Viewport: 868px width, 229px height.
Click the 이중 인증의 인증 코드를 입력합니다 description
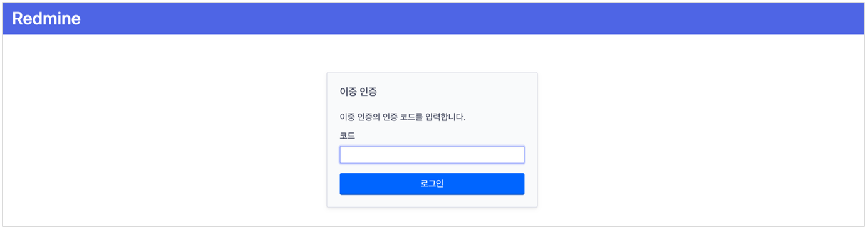pyautogui.click(x=403, y=117)
